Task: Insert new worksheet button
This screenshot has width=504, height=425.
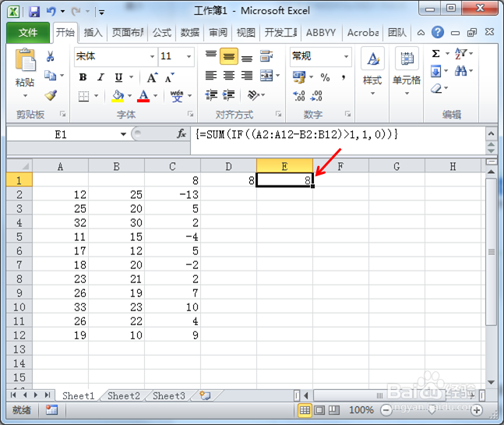Action: pos(205,395)
